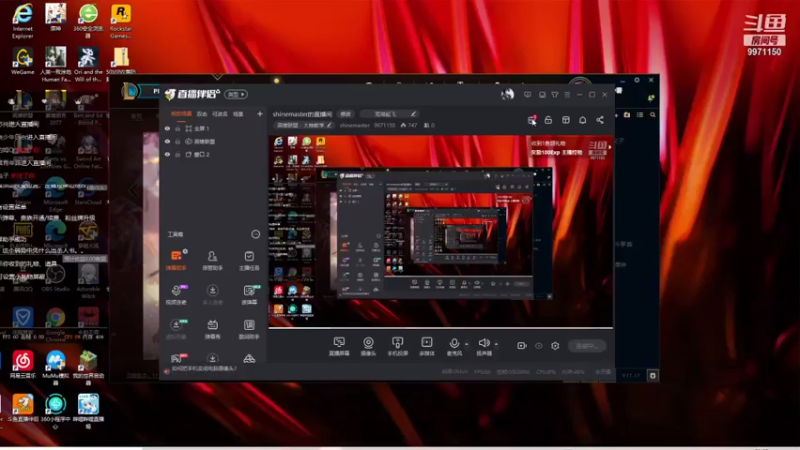Add a 摄像头 camera source

(368, 346)
